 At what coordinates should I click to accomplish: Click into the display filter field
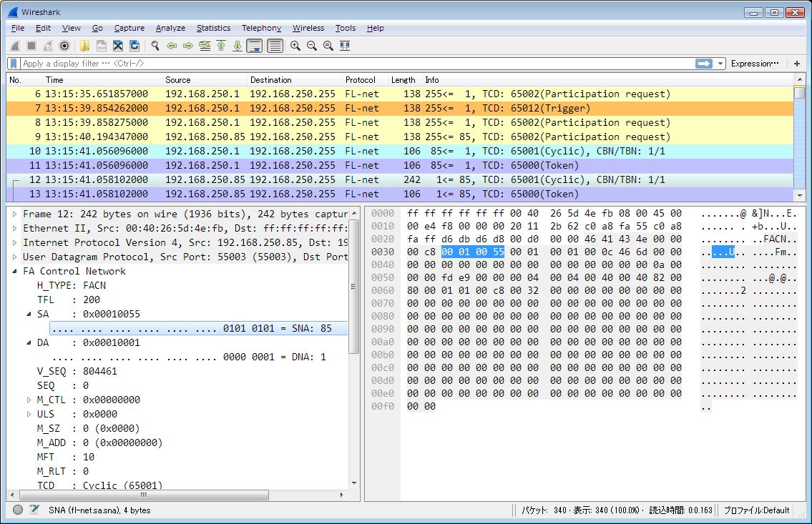[357, 64]
